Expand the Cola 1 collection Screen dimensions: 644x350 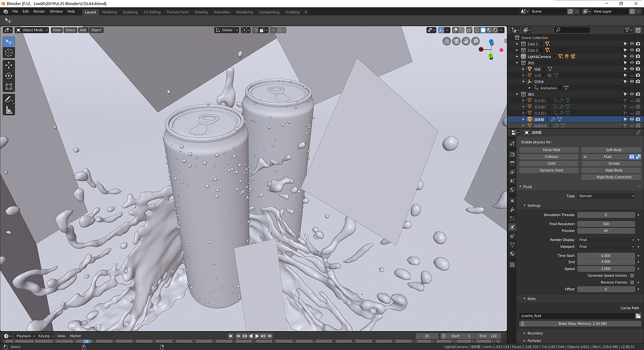(x=517, y=44)
